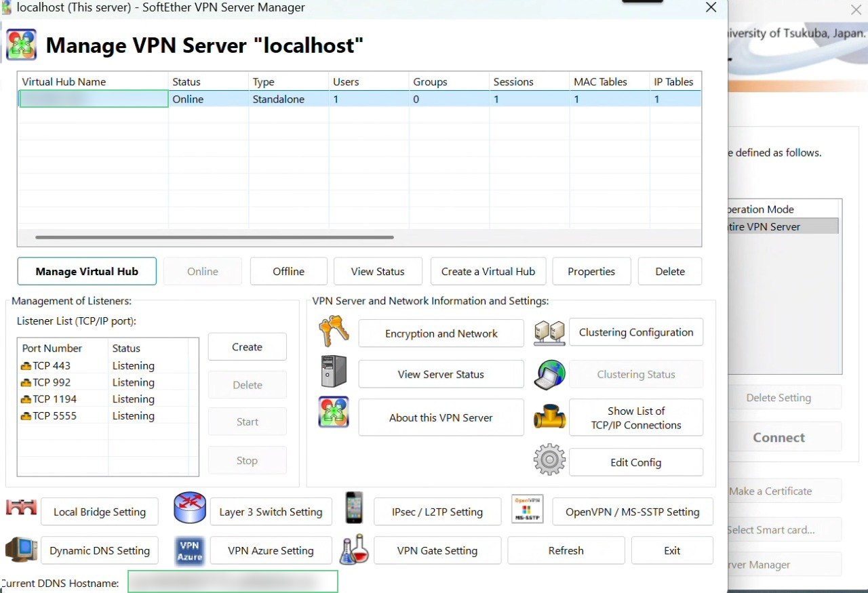This screenshot has width=868, height=593.
Task: Click the TCP 992 listener port icon
Action: click(26, 383)
